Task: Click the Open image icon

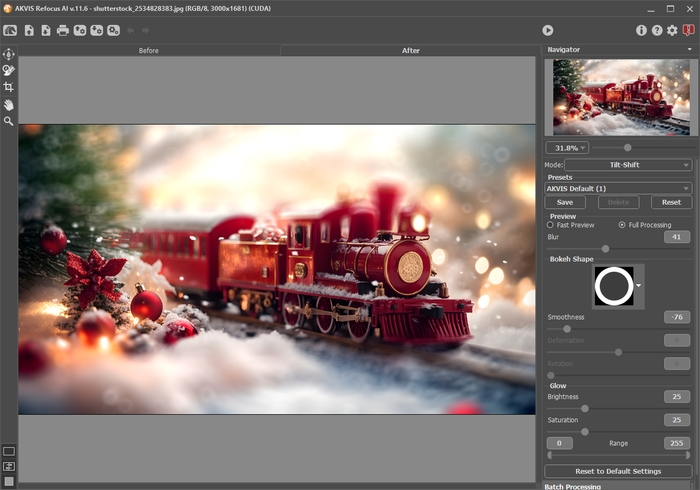Action: 29,30
